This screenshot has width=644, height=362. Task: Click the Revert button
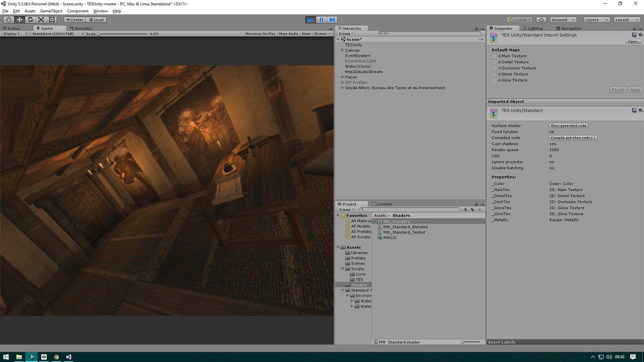[618, 90]
